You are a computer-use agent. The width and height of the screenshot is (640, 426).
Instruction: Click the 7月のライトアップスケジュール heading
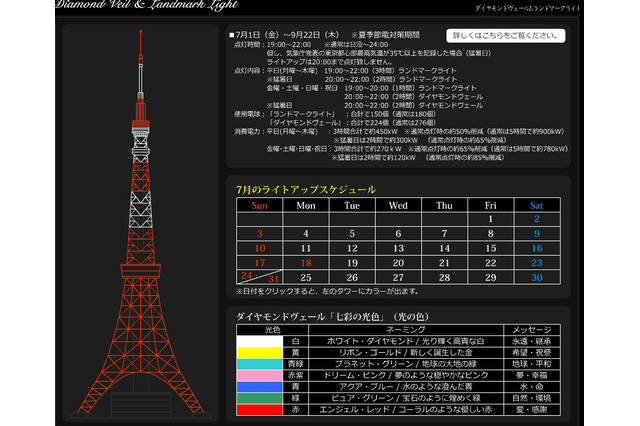pyautogui.click(x=306, y=190)
